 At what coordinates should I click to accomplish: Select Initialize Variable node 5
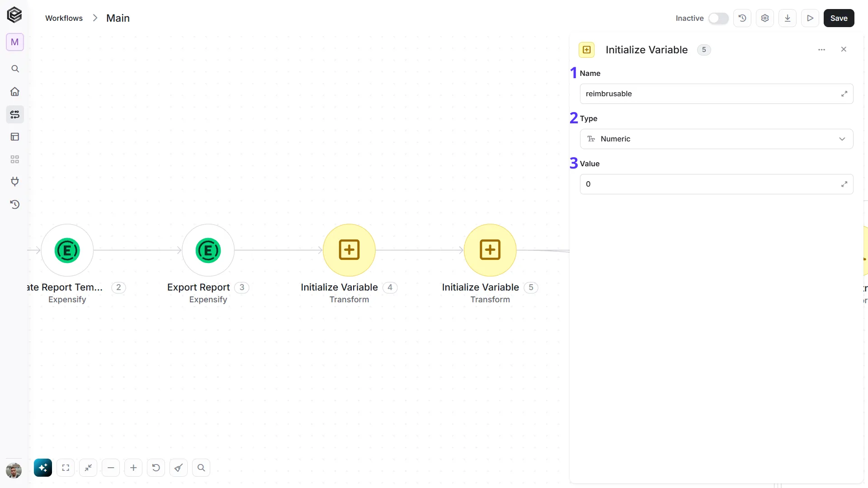click(x=491, y=250)
